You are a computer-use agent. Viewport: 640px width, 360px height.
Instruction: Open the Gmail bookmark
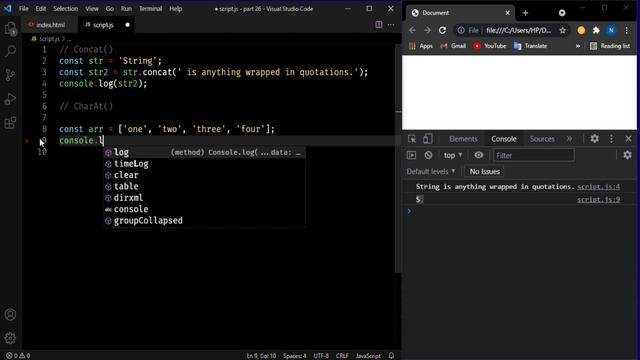(x=453, y=46)
